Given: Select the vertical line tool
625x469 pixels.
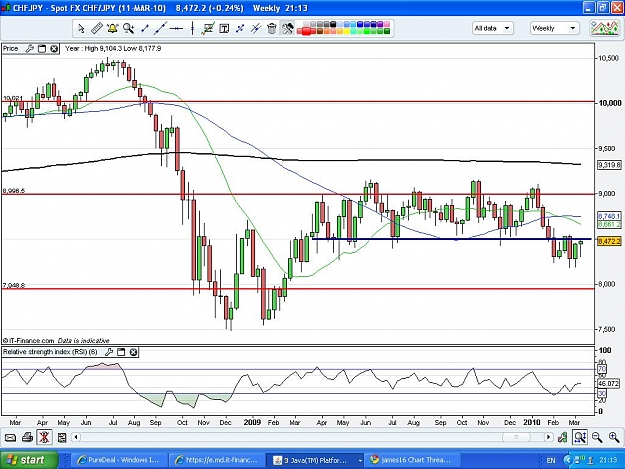Looking at the screenshot, I should [x=193, y=28].
